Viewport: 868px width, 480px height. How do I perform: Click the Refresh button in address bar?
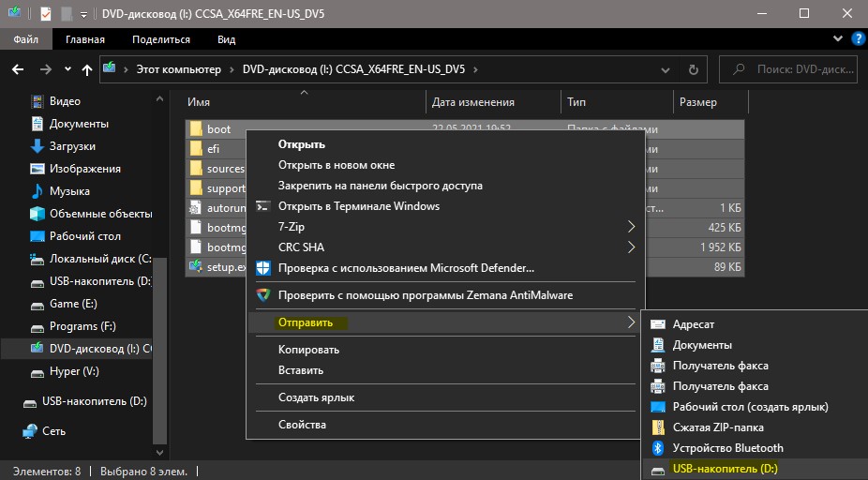click(693, 69)
